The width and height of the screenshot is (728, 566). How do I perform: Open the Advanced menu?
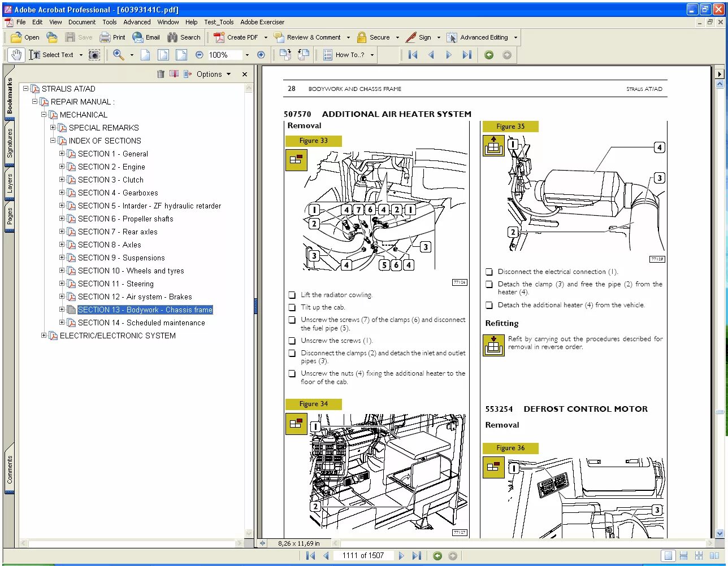(x=137, y=22)
